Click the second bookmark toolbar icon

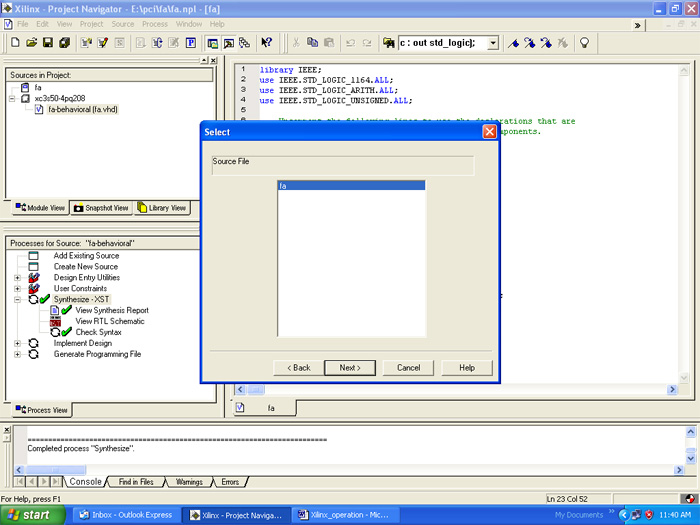click(530, 43)
